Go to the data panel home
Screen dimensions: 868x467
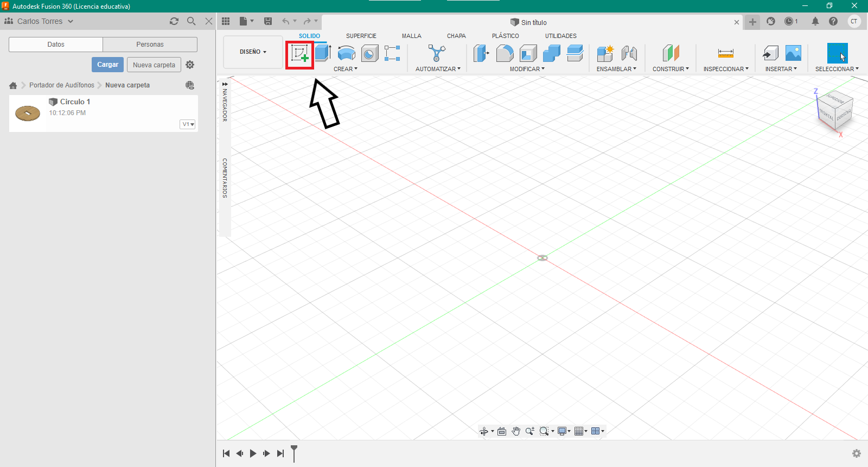13,85
